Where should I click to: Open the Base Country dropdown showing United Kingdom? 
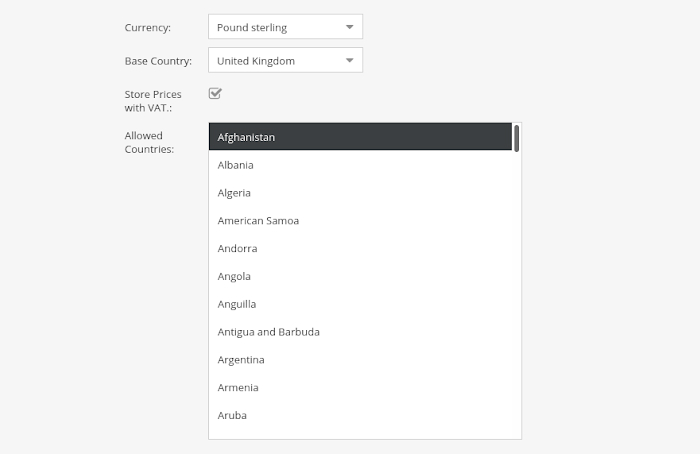coord(285,60)
